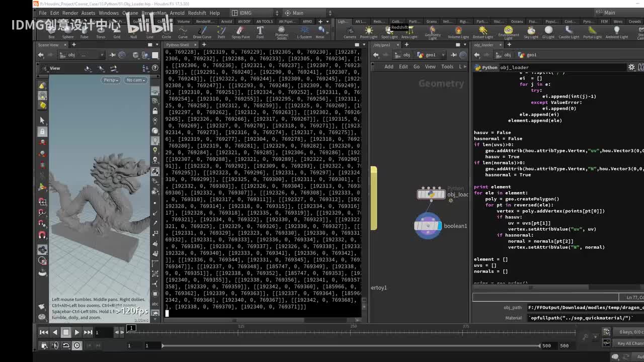The image size is (644, 362).
Task: Switch to the Python Shell tab
Action: click(x=178, y=45)
